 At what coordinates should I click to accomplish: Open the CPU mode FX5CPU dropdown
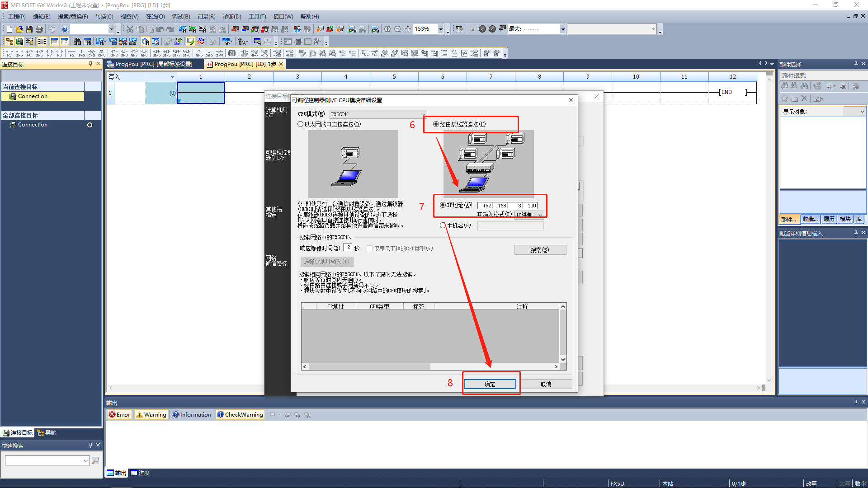point(378,114)
